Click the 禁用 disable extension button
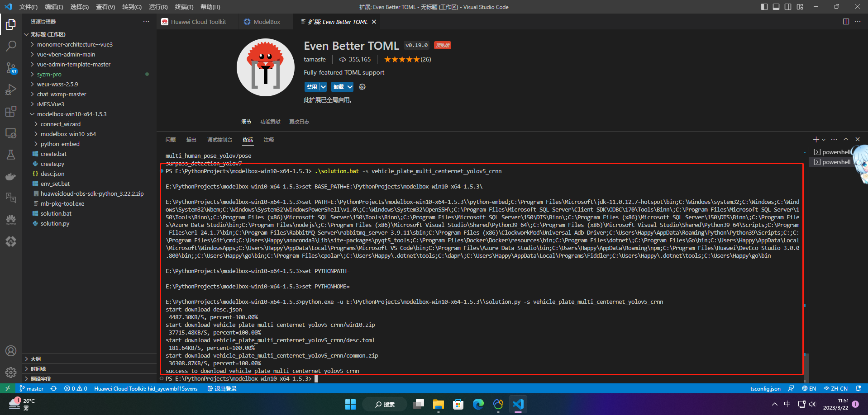Viewport: 868px width, 415px height. 312,87
